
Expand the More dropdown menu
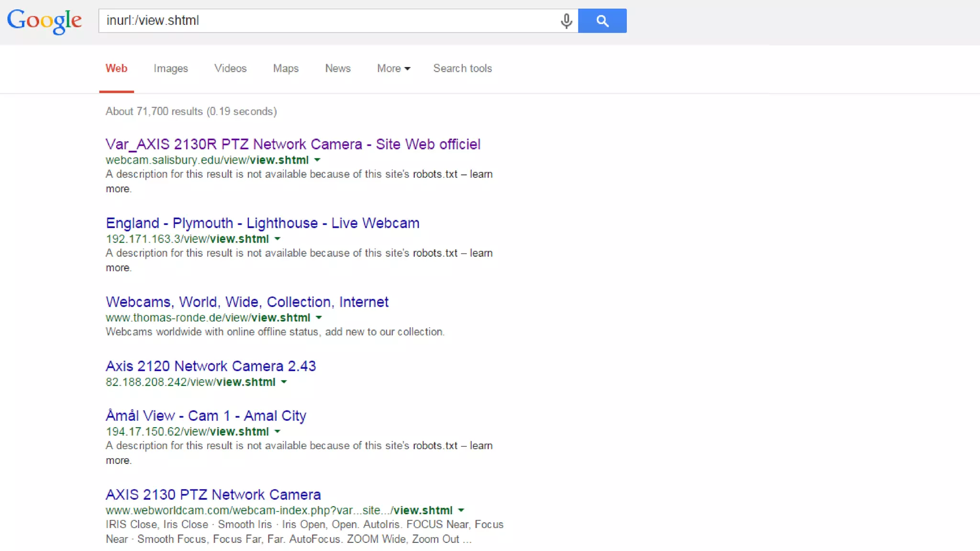(x=393, y=68)
